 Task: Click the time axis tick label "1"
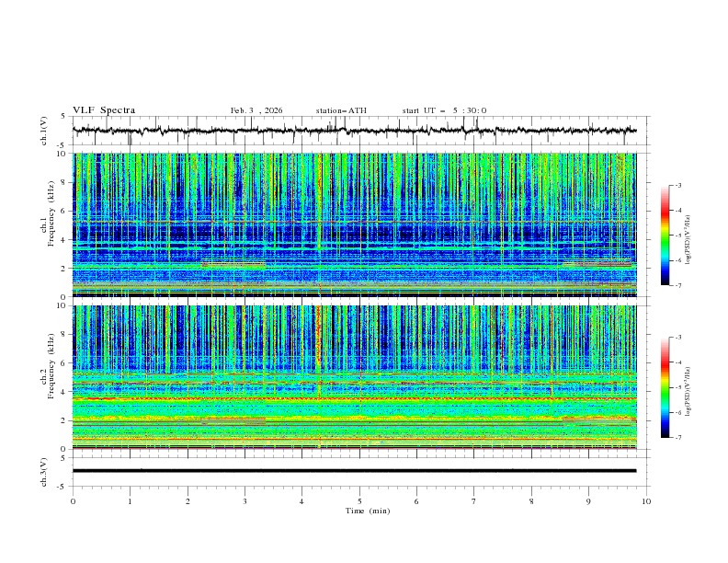pos(130,501)
